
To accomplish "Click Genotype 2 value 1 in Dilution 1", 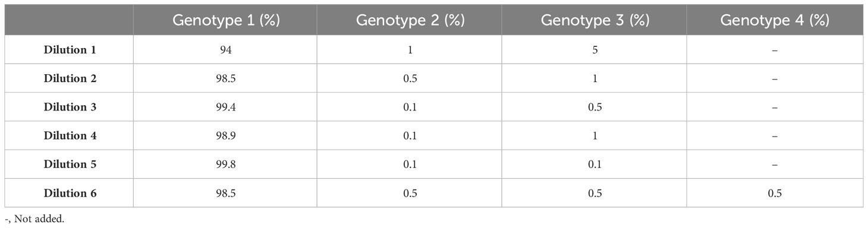I will (410, 50).
